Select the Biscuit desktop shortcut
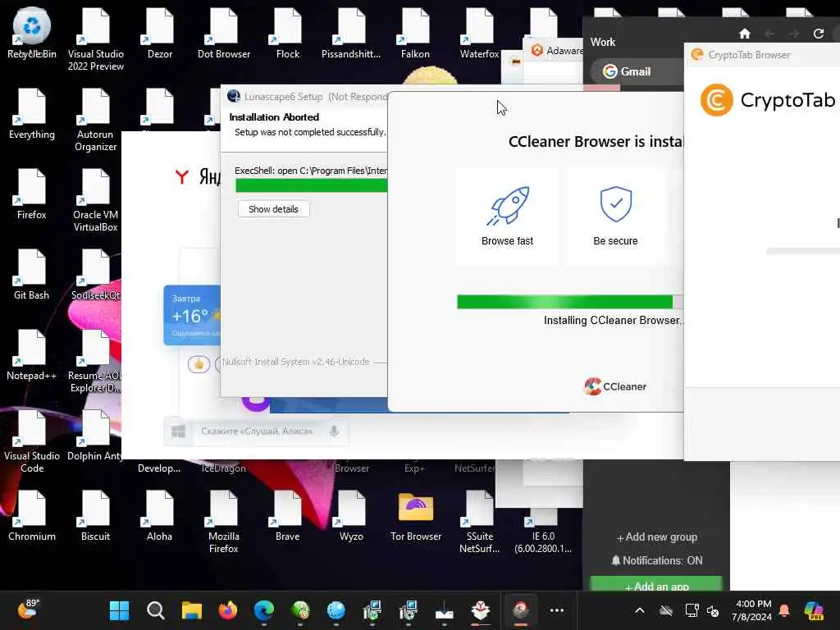The width and height of the screenshot is (840, 630). coord(95,515)
